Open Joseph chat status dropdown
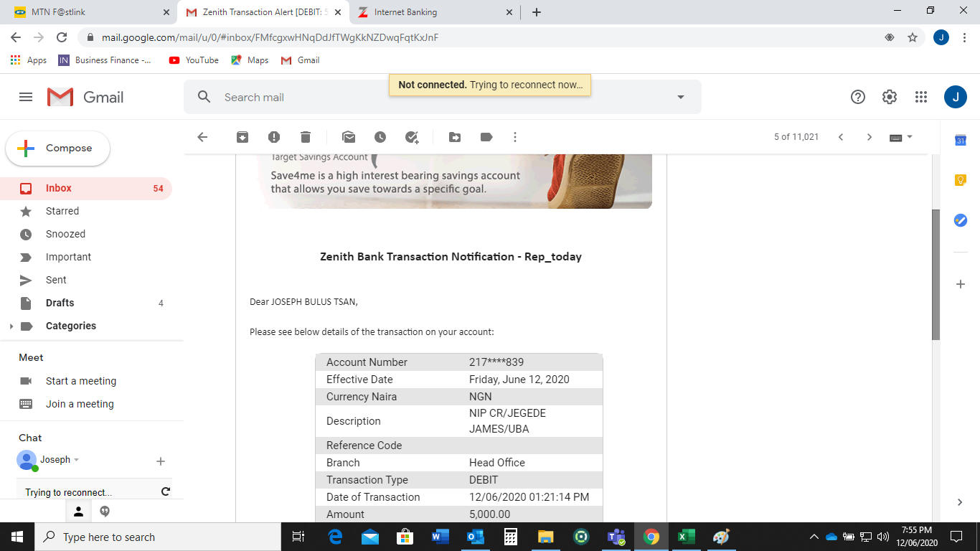Screen dimensions: 980x551 (76, 460)
